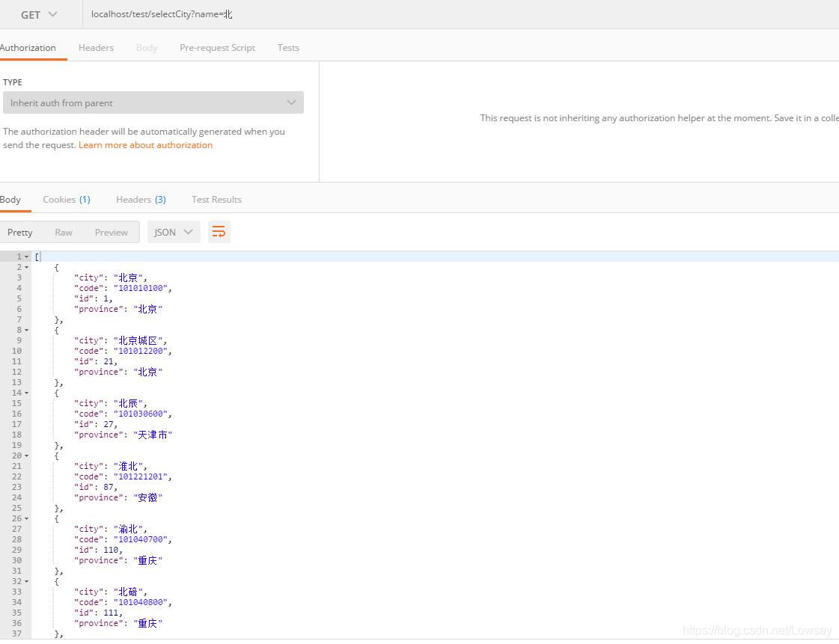839x644 pixels.
Task: Choose the Preview view button
Action: 112,232
